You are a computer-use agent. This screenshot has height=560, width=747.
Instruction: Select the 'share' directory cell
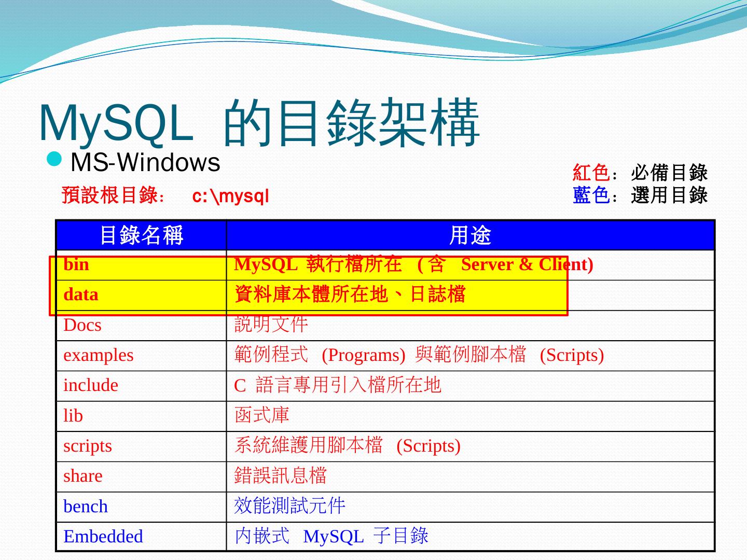[x=141, y=477]
